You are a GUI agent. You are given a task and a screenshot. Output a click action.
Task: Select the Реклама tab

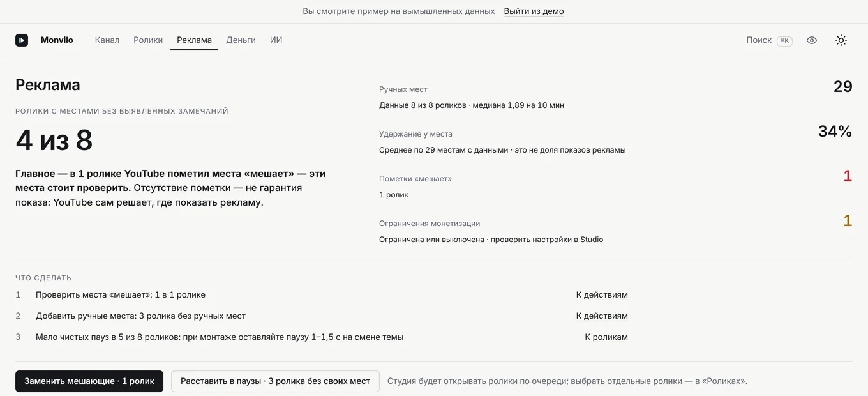pos(194,40)
